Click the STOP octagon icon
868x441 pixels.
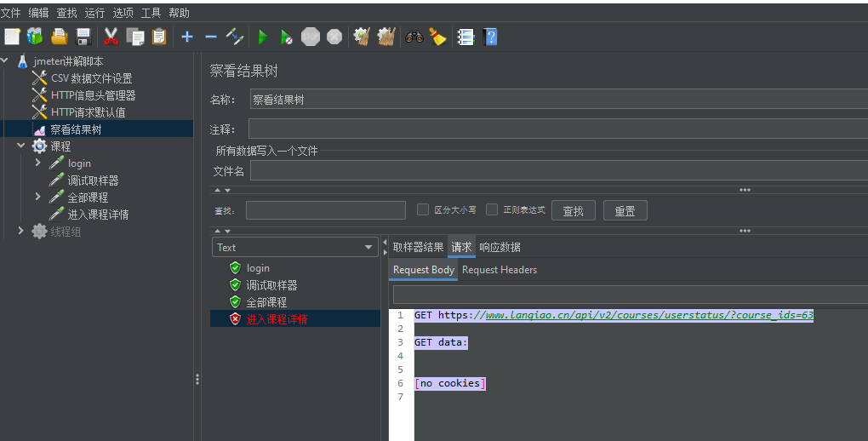point(311,37)
